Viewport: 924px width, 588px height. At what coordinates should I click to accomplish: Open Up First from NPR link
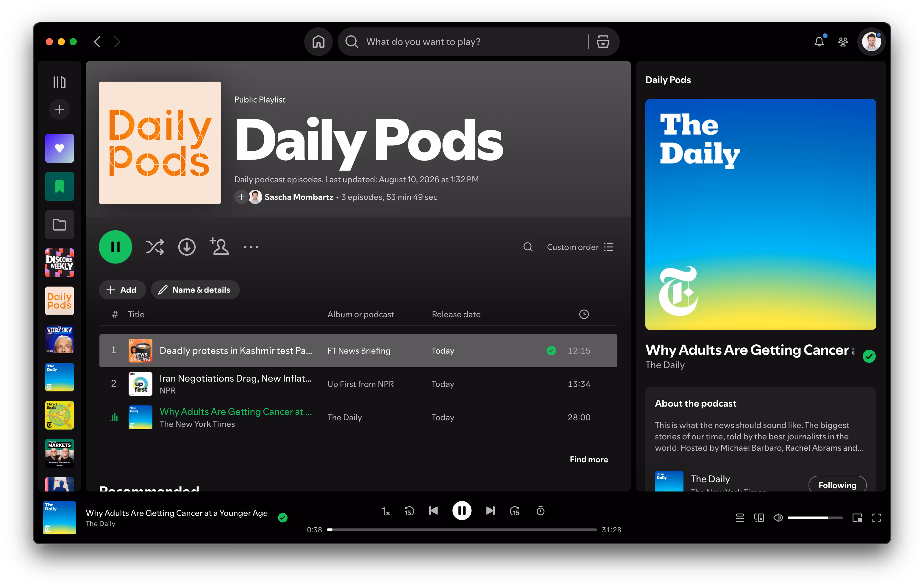(x=360, y=384)
